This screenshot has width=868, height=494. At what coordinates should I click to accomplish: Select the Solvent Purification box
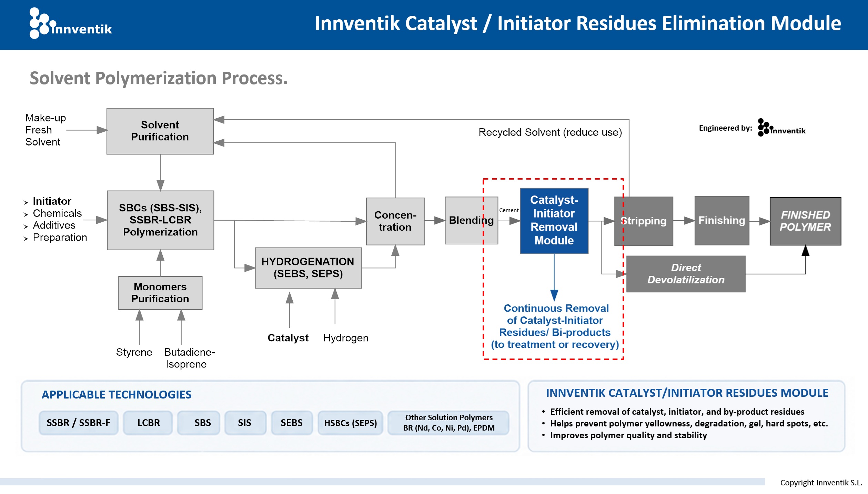160,131
